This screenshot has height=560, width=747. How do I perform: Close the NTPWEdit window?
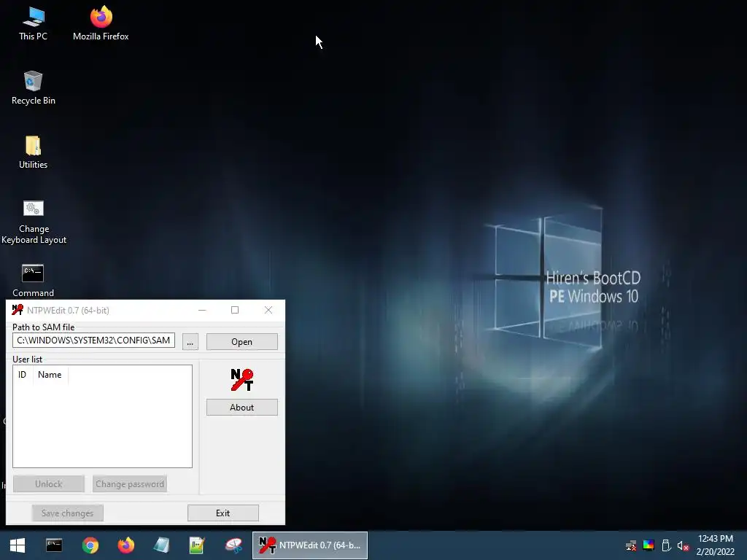[268, 310]
